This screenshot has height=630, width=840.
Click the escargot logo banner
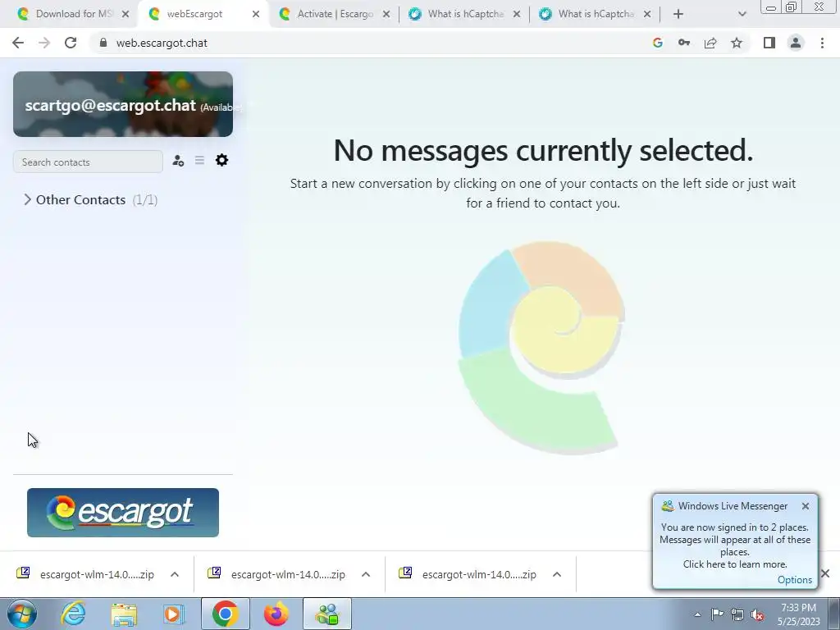click(x=123, y=512)
